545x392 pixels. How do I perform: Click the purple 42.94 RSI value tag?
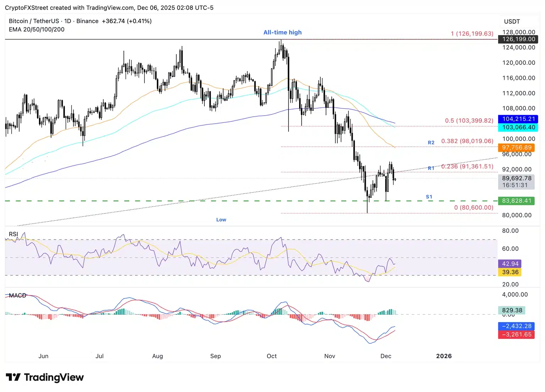point(510,264)
